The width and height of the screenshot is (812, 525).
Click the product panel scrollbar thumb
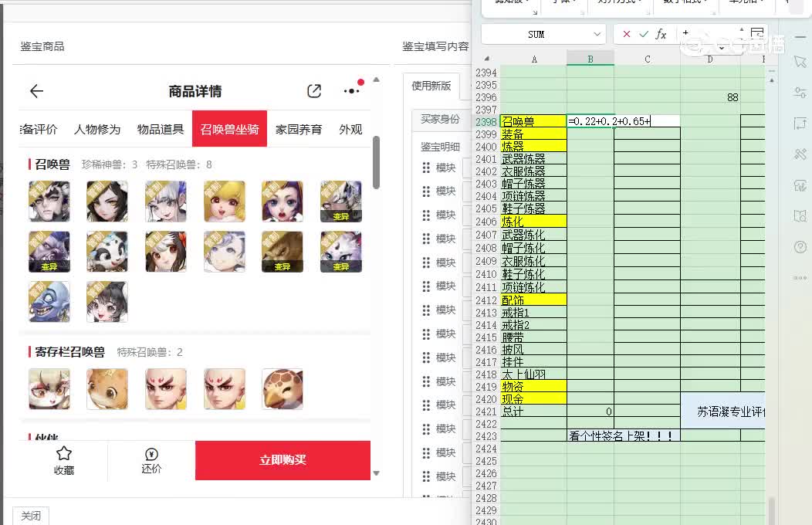pyautogui.click(x=377, y=162)
